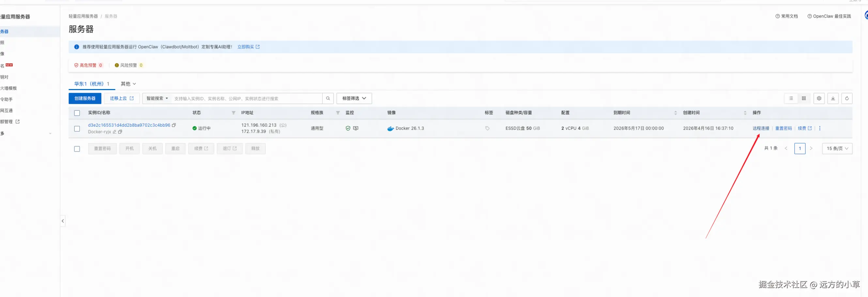Viewport: 868px width, 297px height.
Task: Click 重置密码 link in the 操作 column
Action: pos(783,129)
